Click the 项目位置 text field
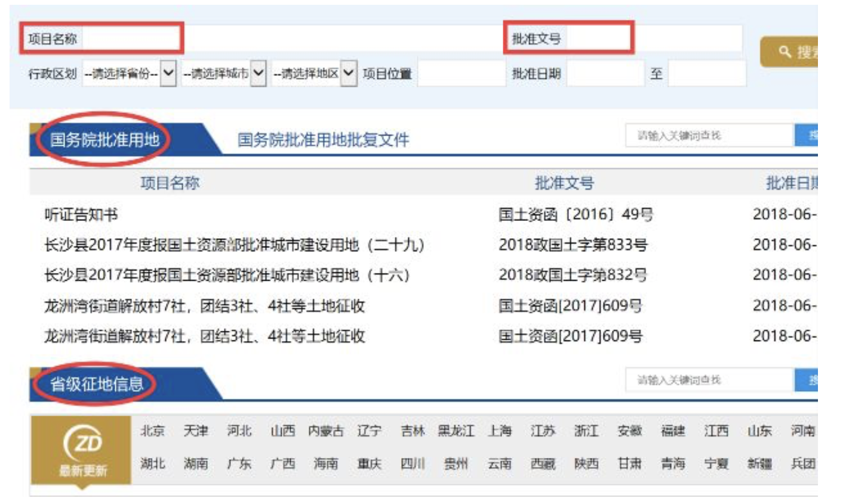The image size is (849, 504). pyautogui.click(x=461, y=73)
